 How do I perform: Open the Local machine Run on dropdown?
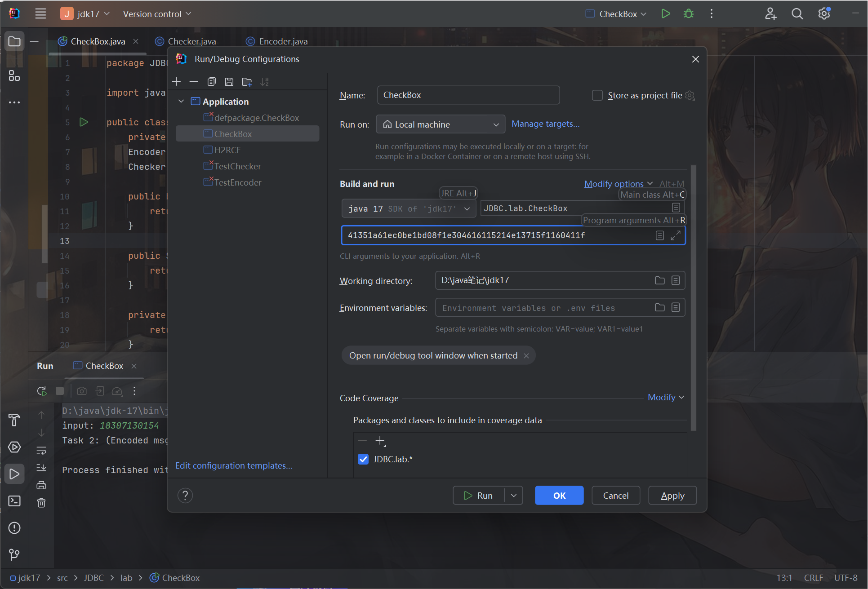pyautogui.click(x=441, y=124)
